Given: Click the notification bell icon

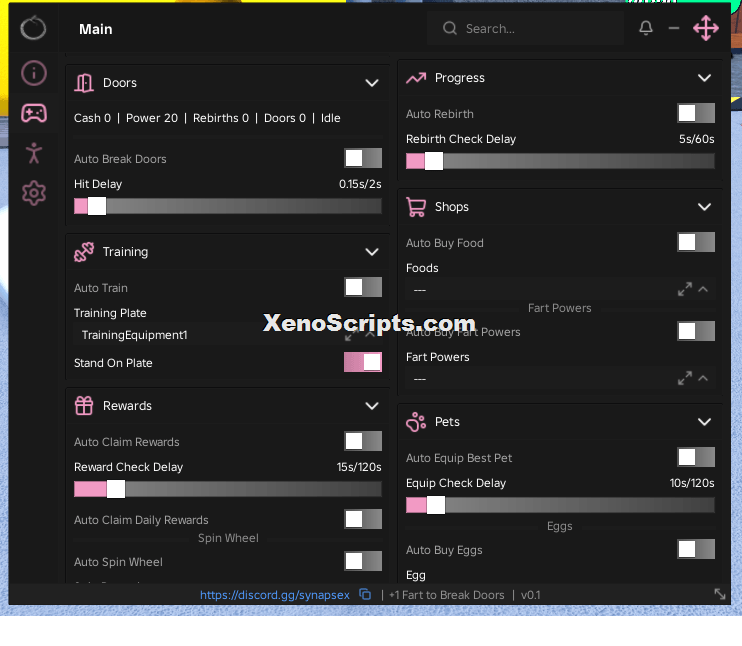Looking at the screenshot, I should [x=646, y=28].
